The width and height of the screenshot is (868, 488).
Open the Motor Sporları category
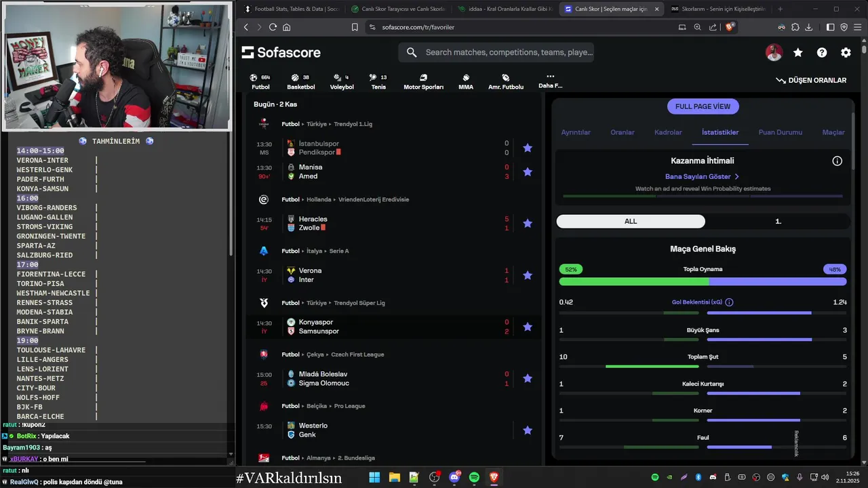[x=423, y=82]
